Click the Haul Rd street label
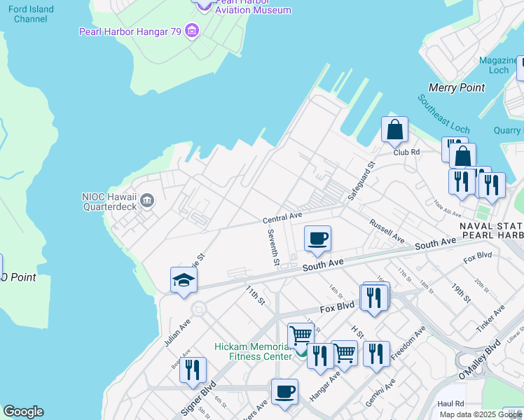The image size is (524, 420). 450,404
